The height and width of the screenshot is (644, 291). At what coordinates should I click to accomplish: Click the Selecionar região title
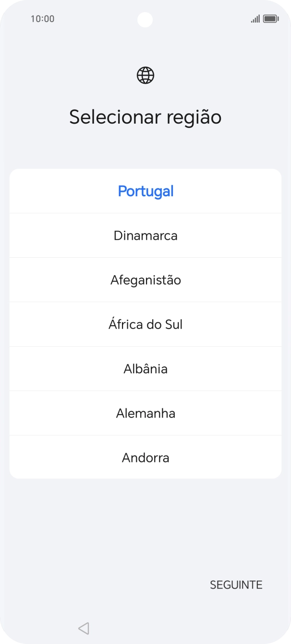click(x=145, y=116)
